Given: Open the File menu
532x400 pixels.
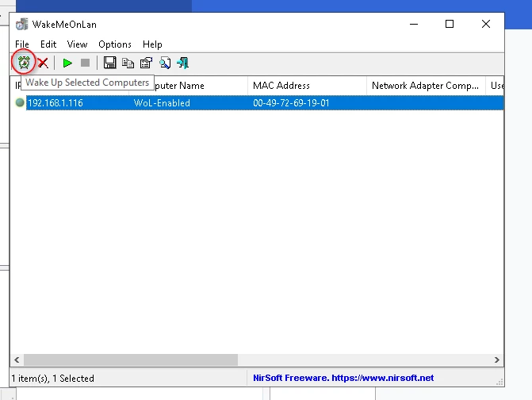Looking at the screenshot, I should coord(22,44).
